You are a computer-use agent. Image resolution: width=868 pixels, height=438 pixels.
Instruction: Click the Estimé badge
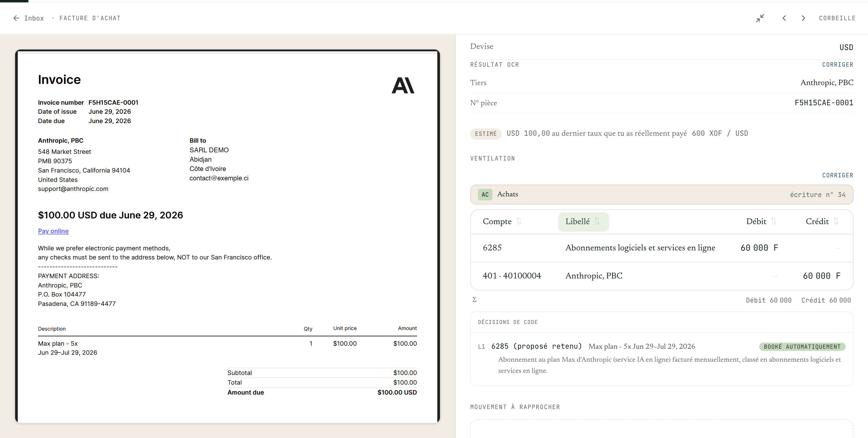pos(486,134)
